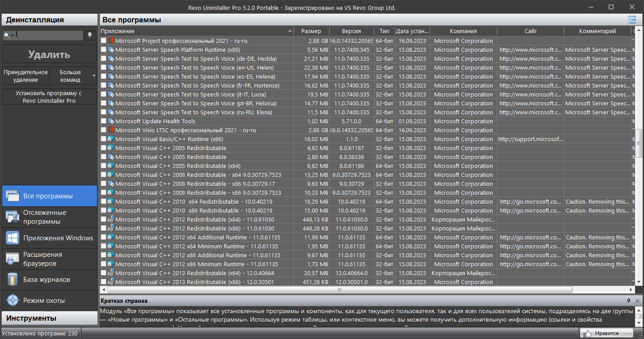Click the search magnifier icon
644x339 pixels.
(x=6, y=35)
